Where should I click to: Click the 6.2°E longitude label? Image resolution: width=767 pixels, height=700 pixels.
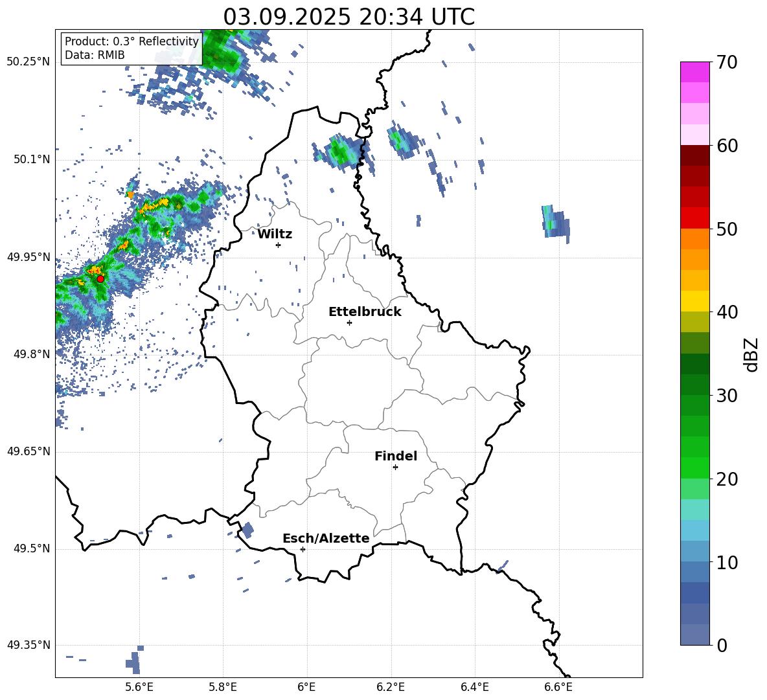tap(391, 687)
